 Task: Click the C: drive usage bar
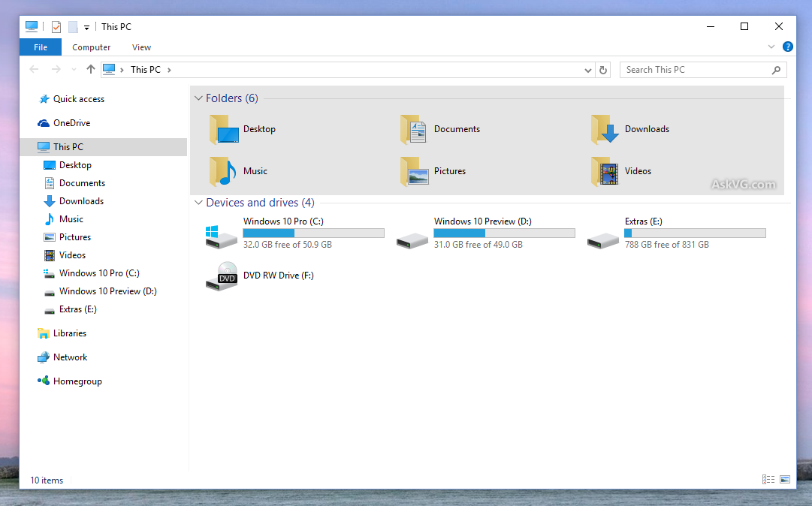coord(314,233)
